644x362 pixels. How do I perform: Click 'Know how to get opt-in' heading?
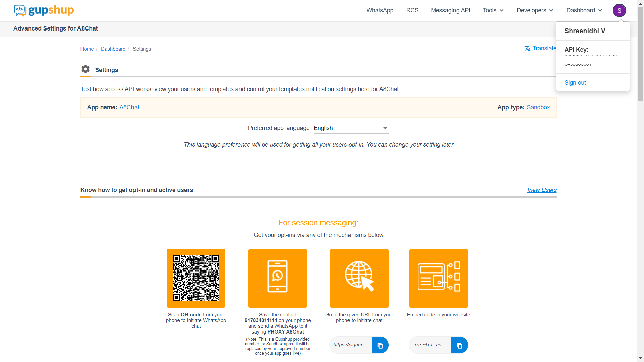click(137, 190)
